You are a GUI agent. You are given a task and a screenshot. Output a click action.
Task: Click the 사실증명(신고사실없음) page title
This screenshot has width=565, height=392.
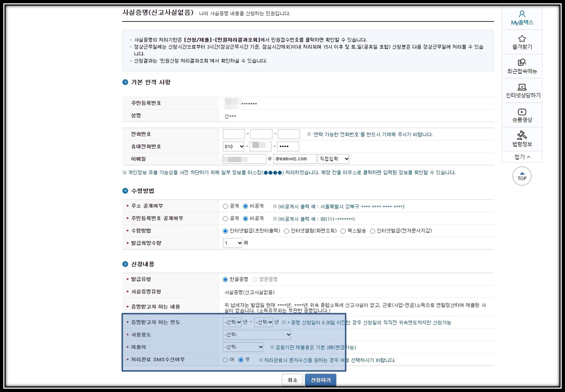point(158,13)
